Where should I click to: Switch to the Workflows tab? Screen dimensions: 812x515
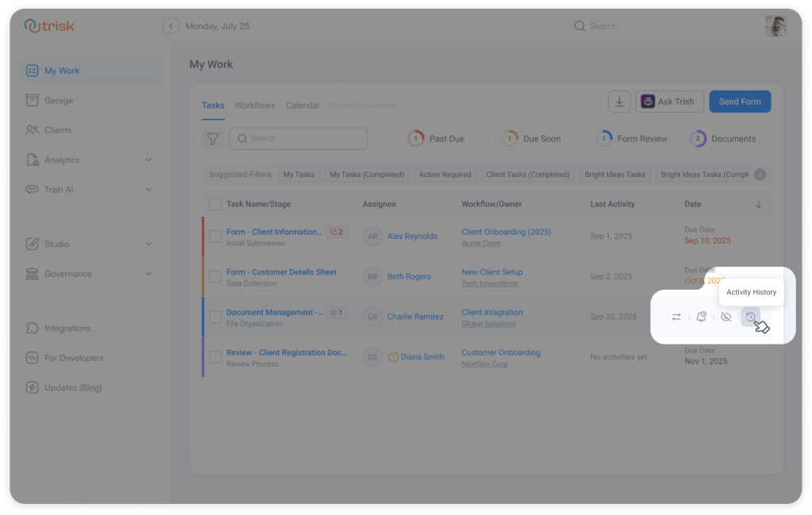point(254,105)
